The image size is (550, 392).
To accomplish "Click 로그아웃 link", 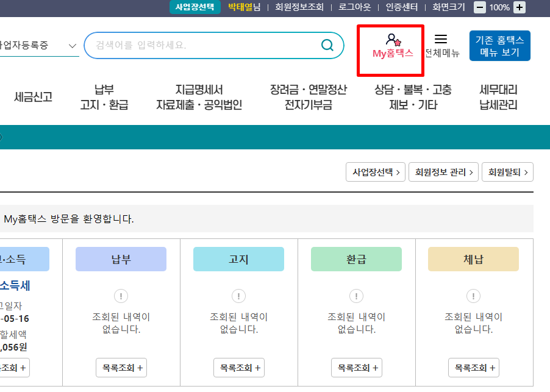I will [x=354, y=7].
